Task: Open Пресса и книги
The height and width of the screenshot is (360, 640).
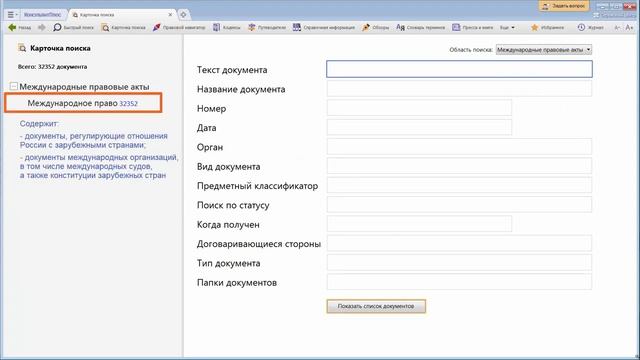Action: point(473,27)
